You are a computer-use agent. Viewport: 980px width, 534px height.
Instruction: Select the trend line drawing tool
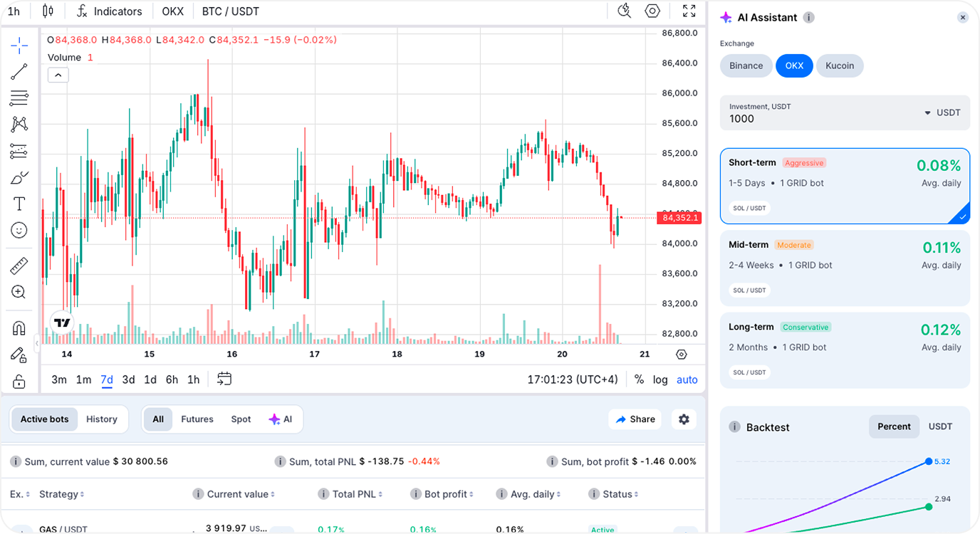(x=19, y=71)
